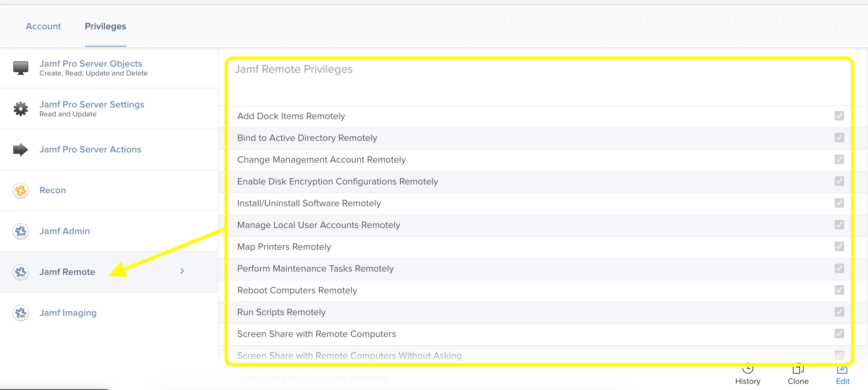This screenshot has height=390, width=868.
Task: Click the Edit pencil icon
Action: (x=842, y=370)
